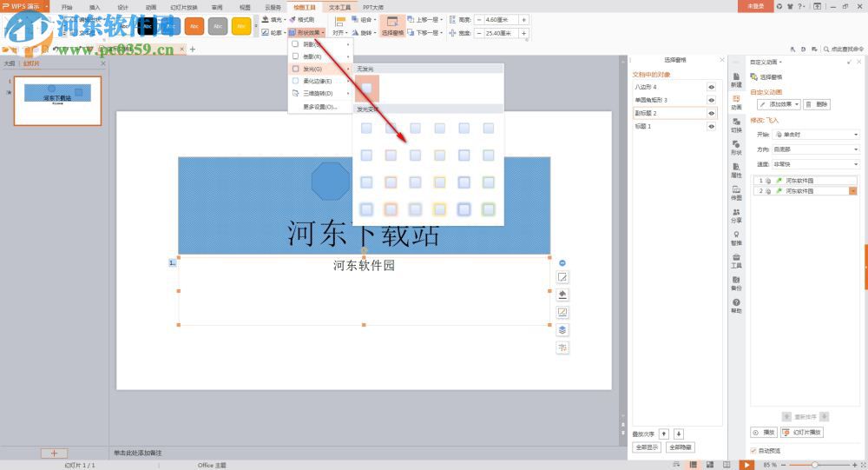Expand options for second animation entry
The image size is (868, 470).
853,190
